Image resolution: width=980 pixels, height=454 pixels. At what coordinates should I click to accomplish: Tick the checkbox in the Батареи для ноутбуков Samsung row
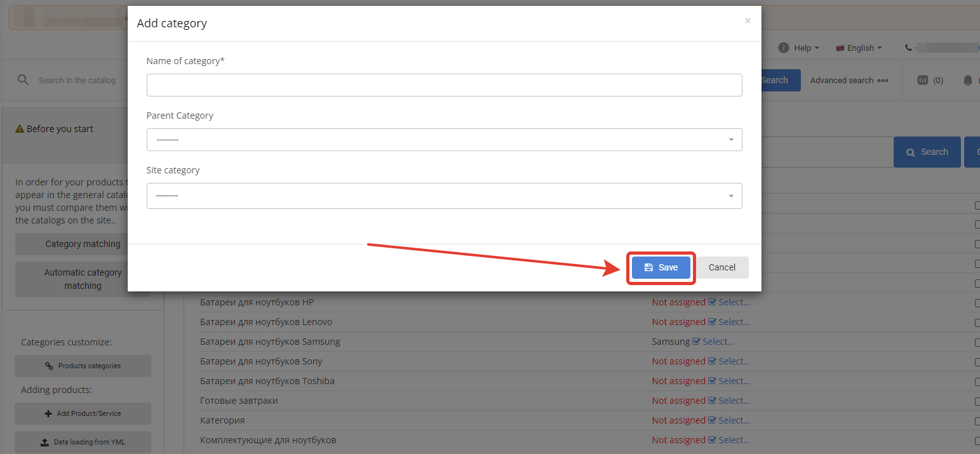(977, 342)
